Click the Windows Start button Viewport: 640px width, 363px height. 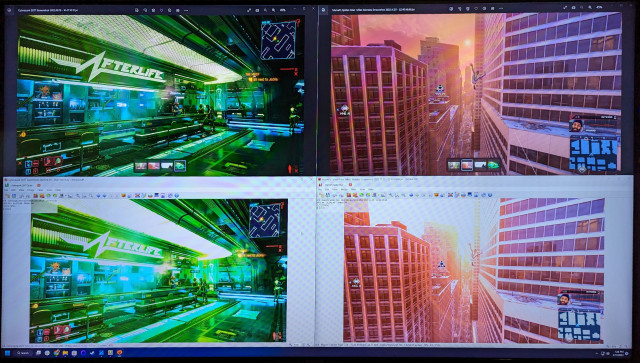pos(7,353)
